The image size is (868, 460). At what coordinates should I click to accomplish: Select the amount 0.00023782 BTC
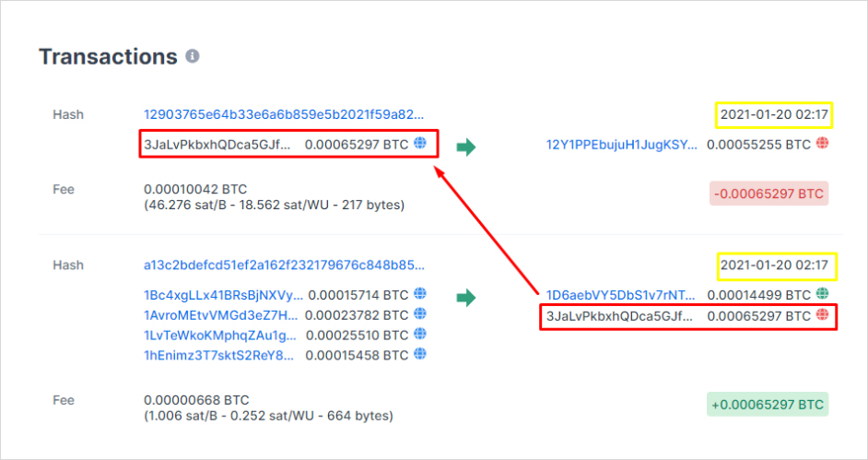pos(357,315)
